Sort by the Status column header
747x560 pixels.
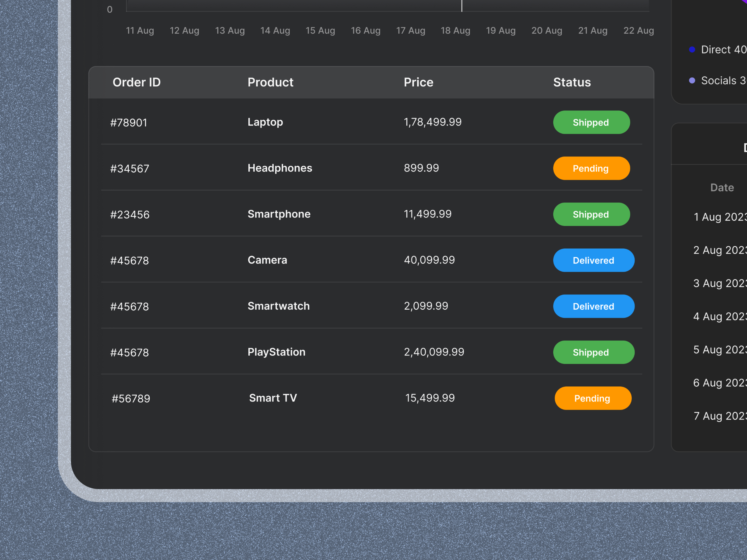click(572, 82)
